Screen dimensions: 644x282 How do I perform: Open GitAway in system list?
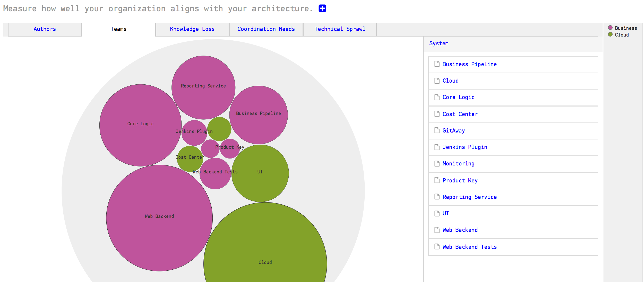click(x=453, y=131)
